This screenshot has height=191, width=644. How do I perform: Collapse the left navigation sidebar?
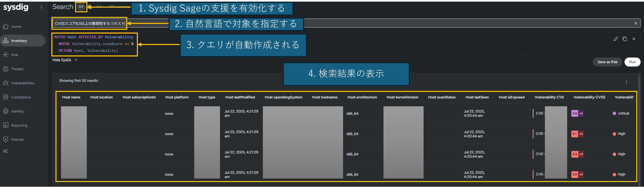(x=5, y=151)
